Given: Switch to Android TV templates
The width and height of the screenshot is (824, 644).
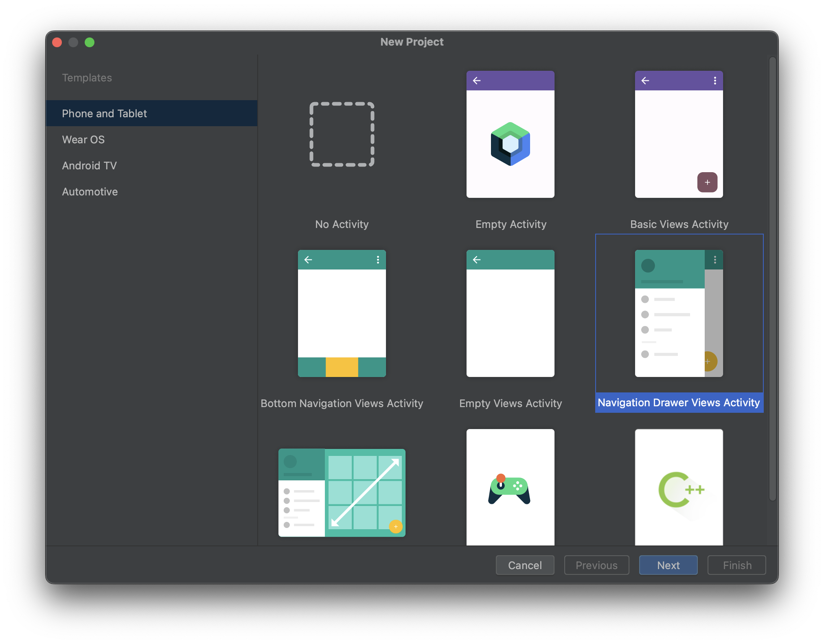Looking at the screenshot, I should tap(89, 166).
